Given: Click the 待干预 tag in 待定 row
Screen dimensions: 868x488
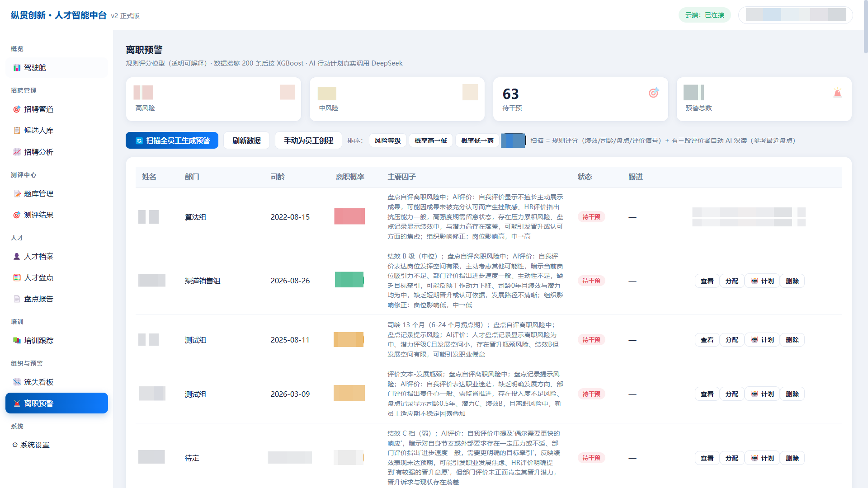Looking at the screenshot, I should pos(591,458).
